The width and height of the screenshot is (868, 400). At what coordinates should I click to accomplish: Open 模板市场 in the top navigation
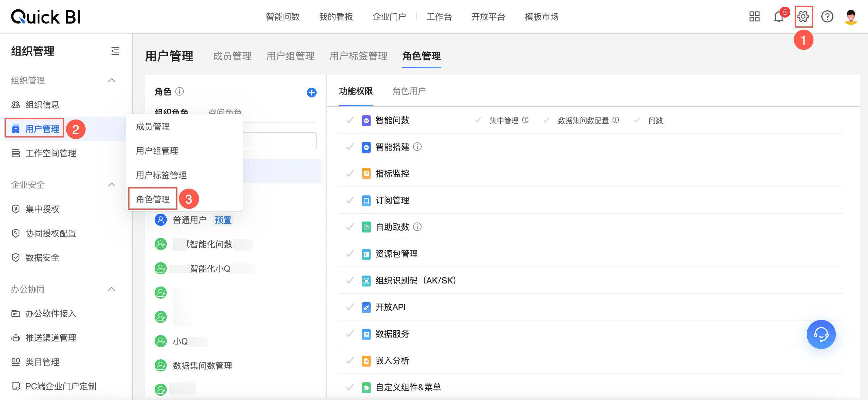541,16
